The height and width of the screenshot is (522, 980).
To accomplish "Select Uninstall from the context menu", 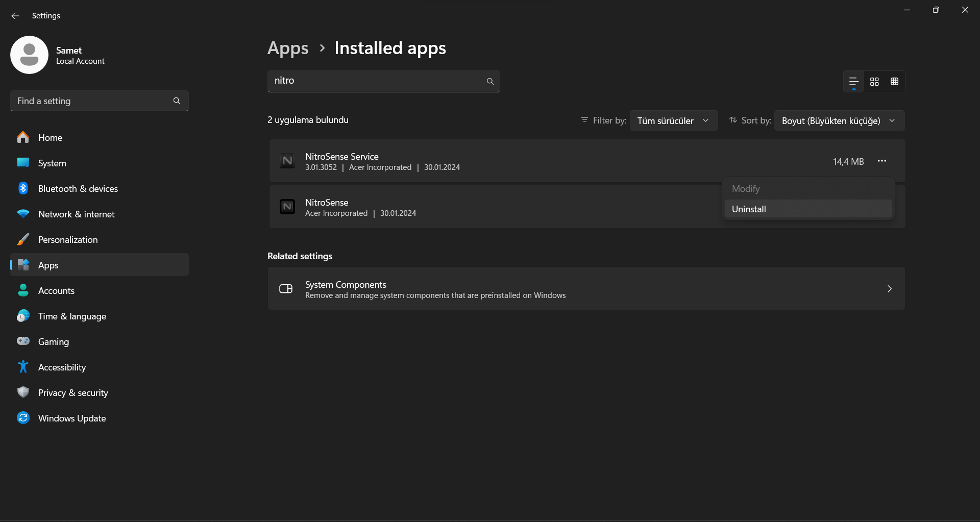I will point(749,209).
